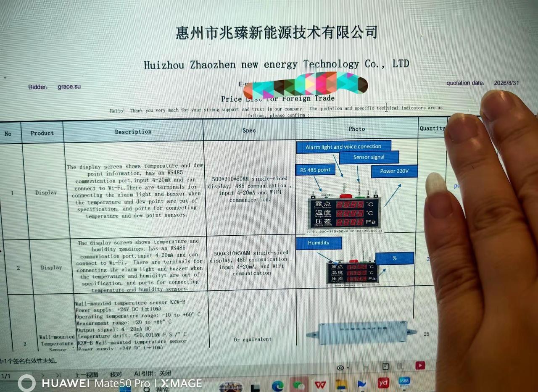Open WPS Office from the taskbar
Screen dimensions: 538x392
[320, 384]
